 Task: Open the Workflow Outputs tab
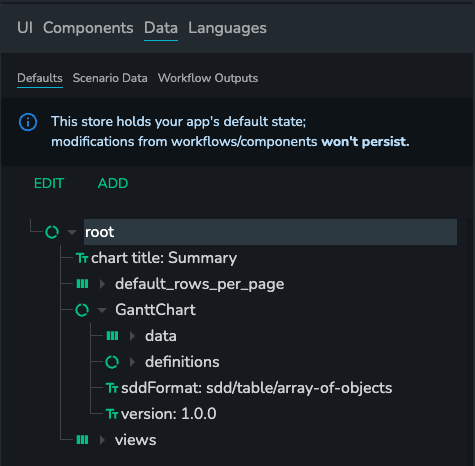click(x=208, y=78)
